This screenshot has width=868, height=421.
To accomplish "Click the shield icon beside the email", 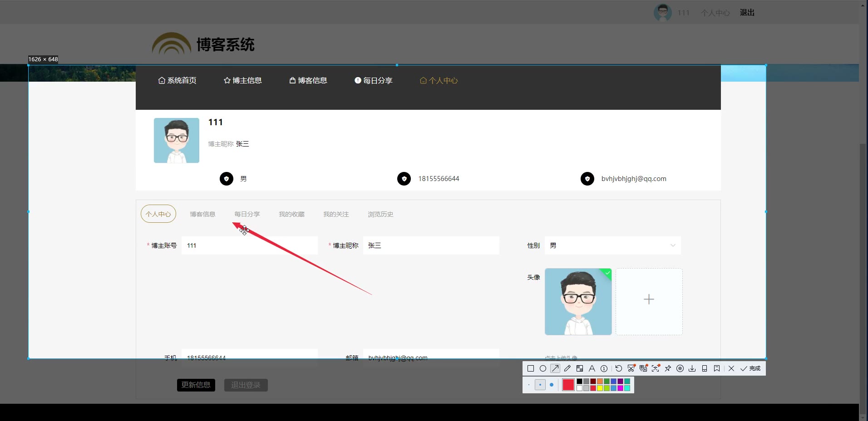I will 587,179.
